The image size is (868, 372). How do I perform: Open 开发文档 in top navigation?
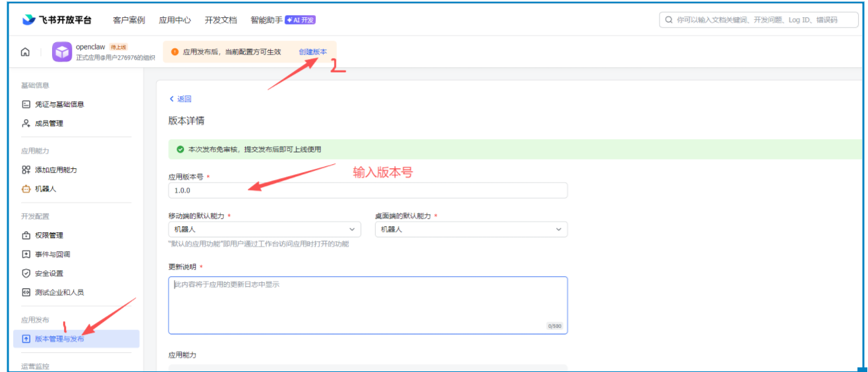(221, 20)
